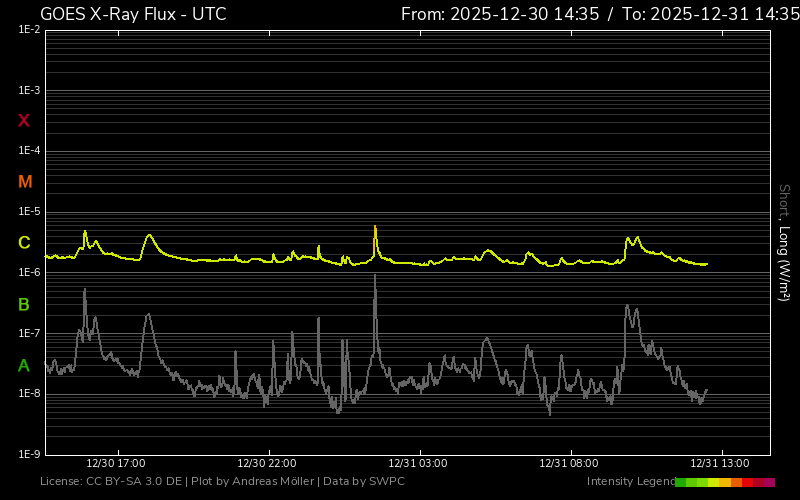The width and height of the screenshot is (800, 500).
Task: Click the GOES X-Ray Flux - UTC title
Action: (x=133, y=14)
